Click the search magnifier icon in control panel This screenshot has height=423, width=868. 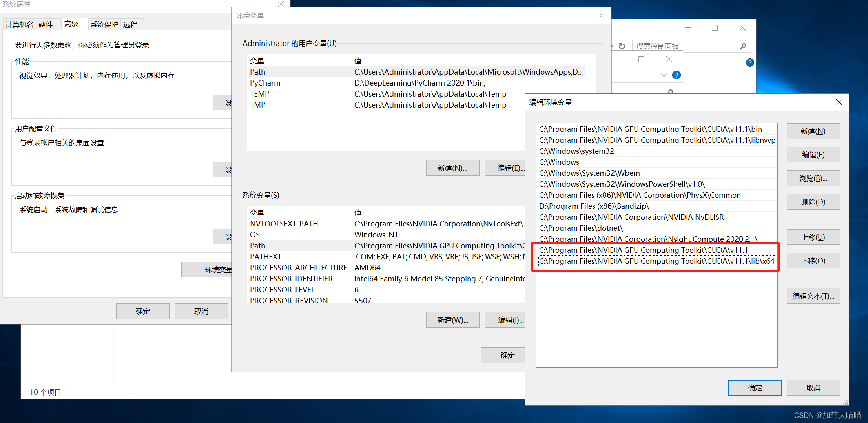pyautogui.click(x=743, y=46)
